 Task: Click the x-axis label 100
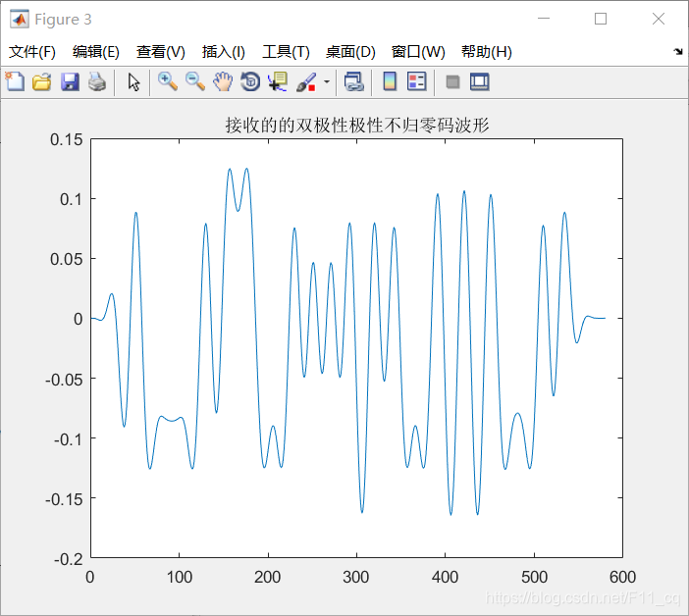[x=179, y=577]
